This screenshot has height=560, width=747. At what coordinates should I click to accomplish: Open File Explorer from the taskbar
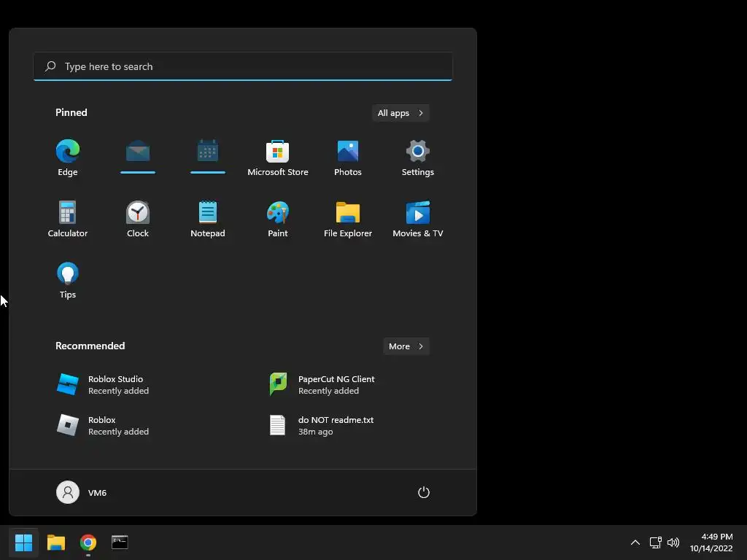tap(55, 542)
